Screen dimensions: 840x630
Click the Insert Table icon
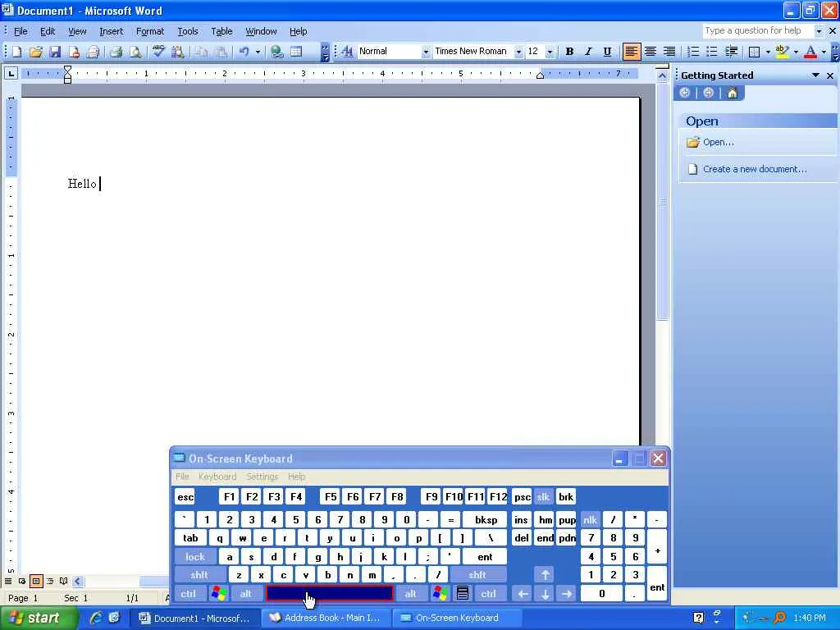click(x=296, y=52)
